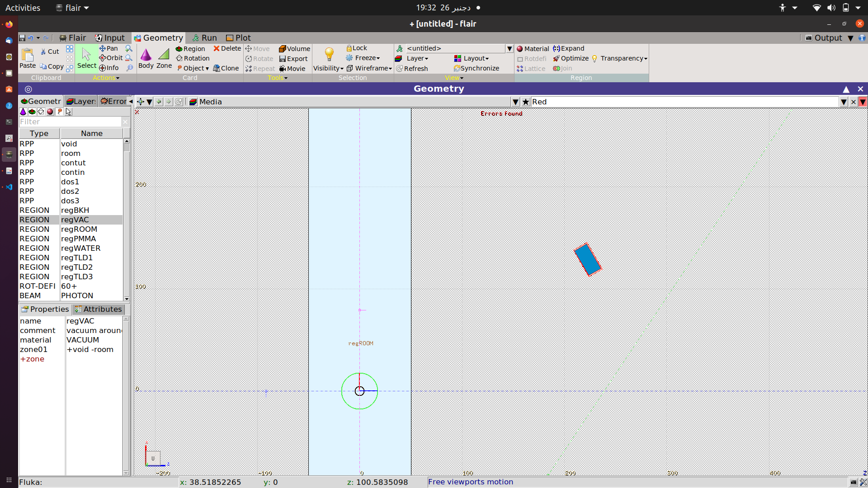Screen dimensions: 868x488
Task: Open the Object dropdown menu
Action: pos(193,68)
